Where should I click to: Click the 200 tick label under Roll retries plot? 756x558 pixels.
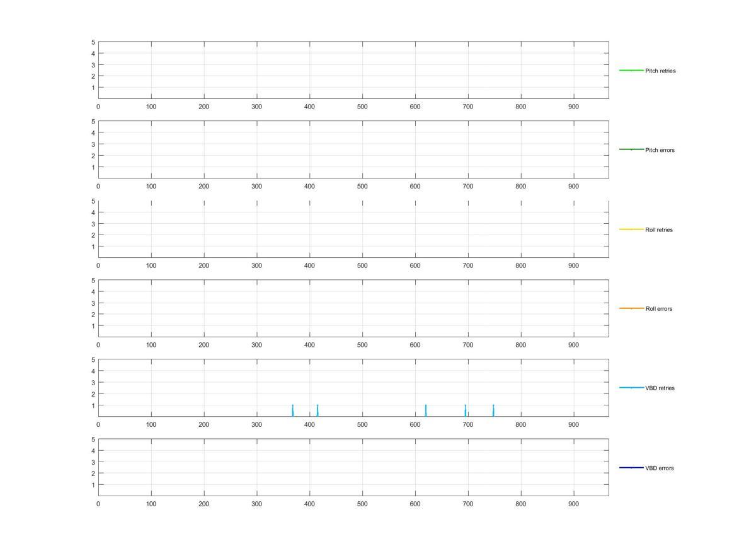click(203, 265)
